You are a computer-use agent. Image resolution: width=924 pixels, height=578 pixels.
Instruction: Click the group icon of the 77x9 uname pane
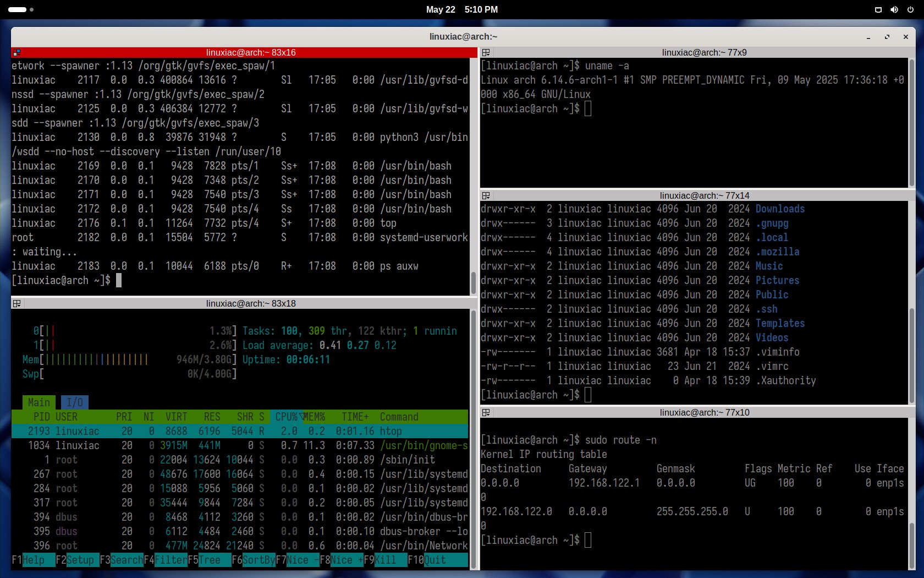click(x=486, y=53)
